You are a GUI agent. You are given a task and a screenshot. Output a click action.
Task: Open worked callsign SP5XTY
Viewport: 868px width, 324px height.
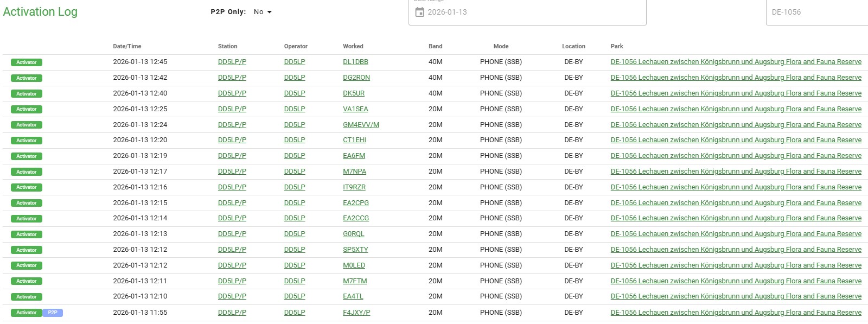(355, 250)
